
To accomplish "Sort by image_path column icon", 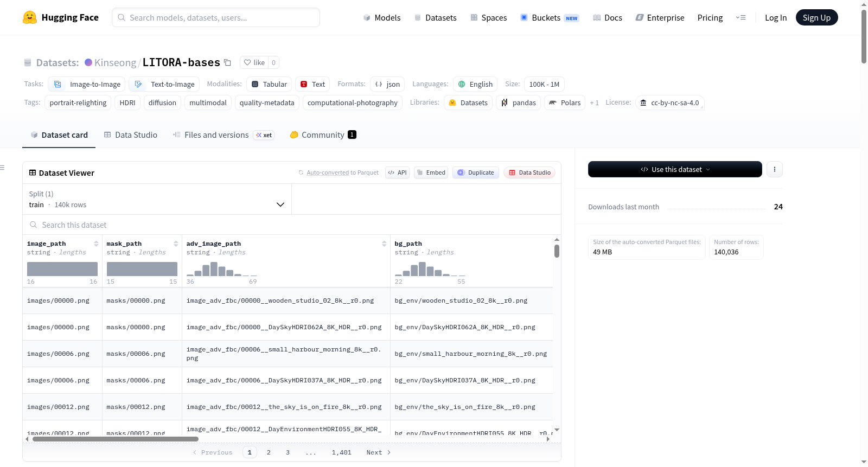I will (x=96, y=244).
